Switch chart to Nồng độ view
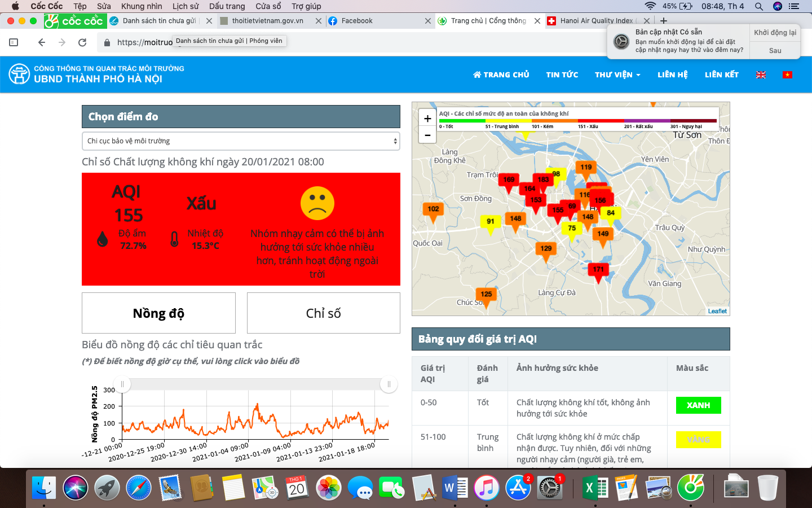Image resolution: width=812 pixels, height=508 pixels. click(x=158, y=313)
